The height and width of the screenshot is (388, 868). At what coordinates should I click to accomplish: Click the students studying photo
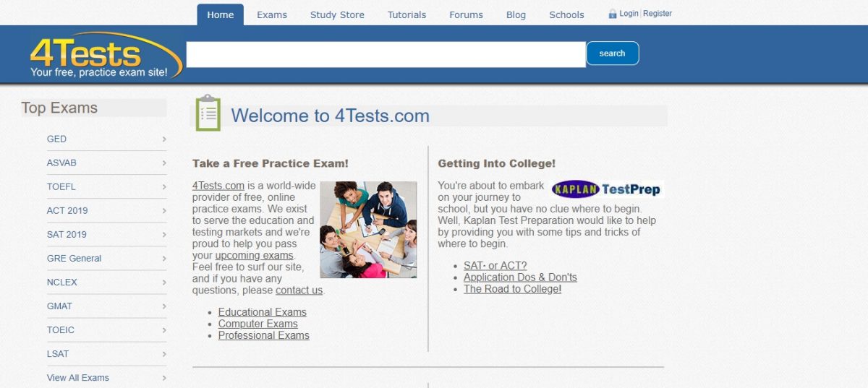click(368, 230)
